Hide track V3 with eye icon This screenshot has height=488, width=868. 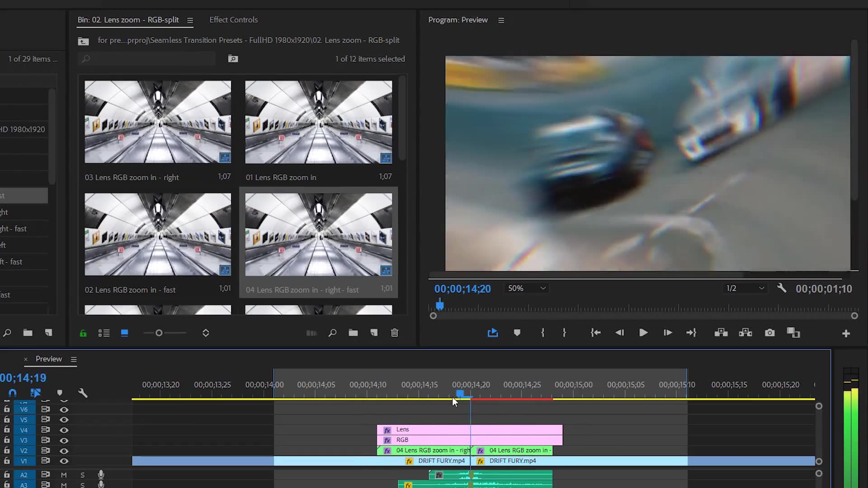(64, 441)
